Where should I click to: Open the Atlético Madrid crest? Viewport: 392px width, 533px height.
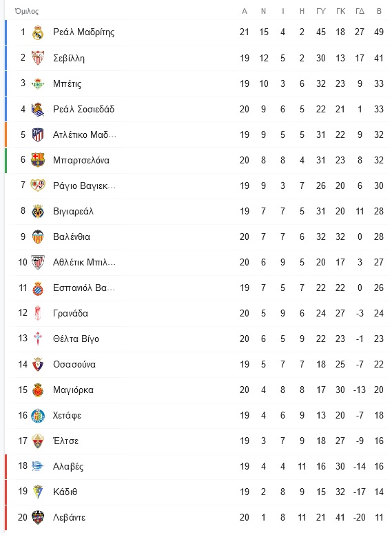38,134
